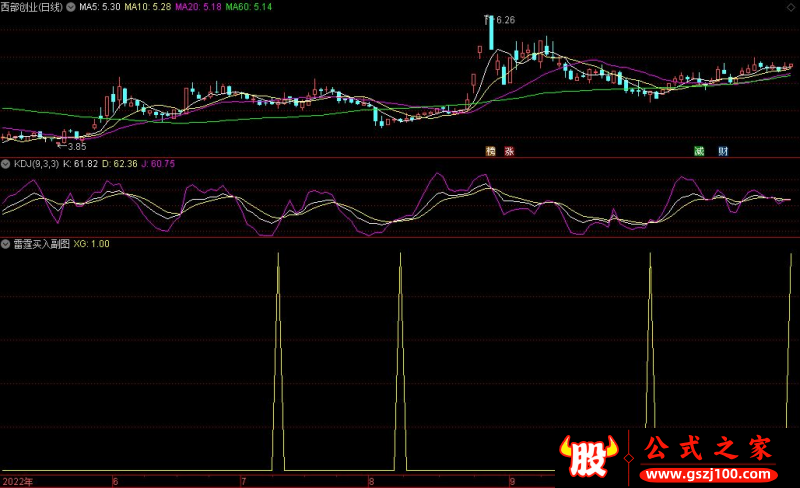Click the 减 event marker icon
Image resolution: width=800 pixels, height=488 pixels.
pyautogui.click(x=699, y=151)
